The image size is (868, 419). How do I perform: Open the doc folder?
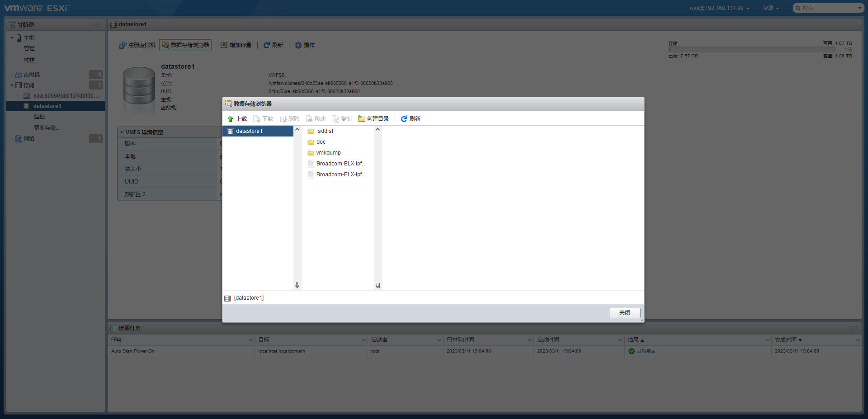pyautogui.click(x=321, y=142)
